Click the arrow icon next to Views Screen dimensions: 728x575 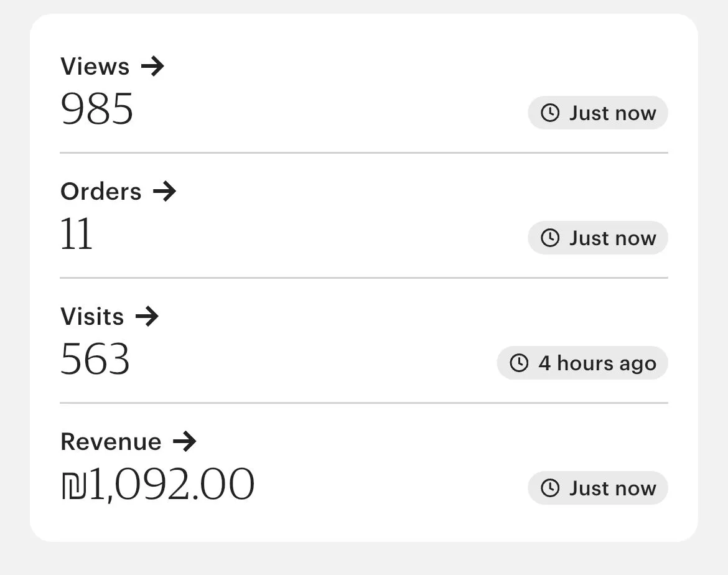click(152, 66)
